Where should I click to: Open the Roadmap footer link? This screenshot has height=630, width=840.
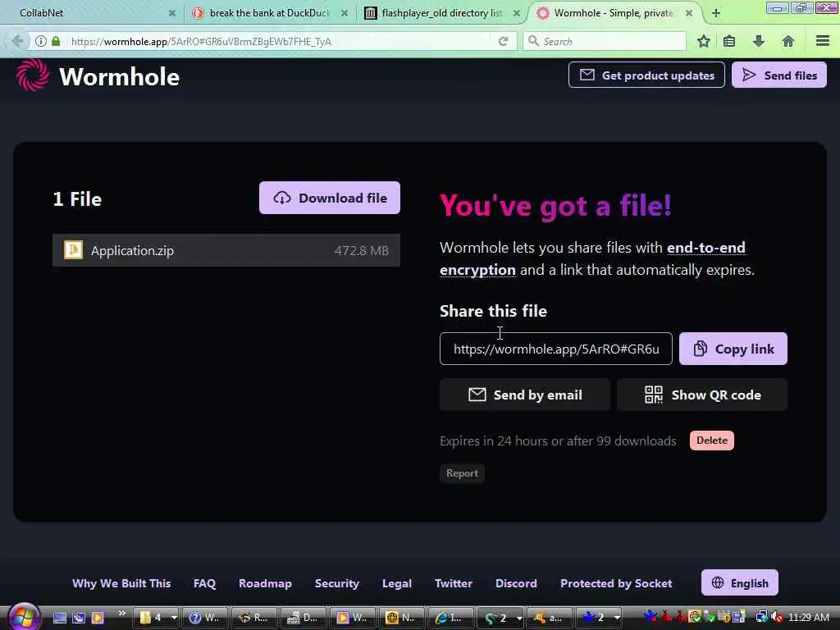tap(265, 583)
